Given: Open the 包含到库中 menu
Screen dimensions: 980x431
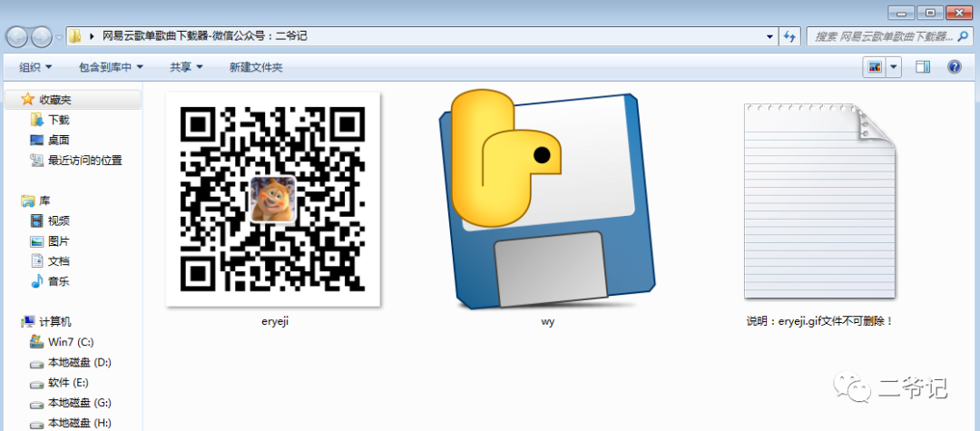Looking at the screenshot, I should (112, 67).
